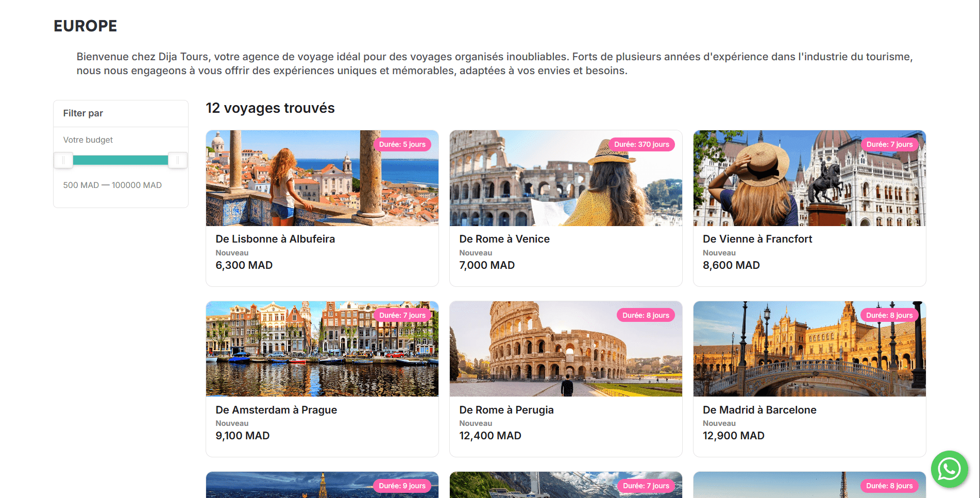Click the 'Filter par' panel title
This screenshot has width=980, height=498.
point(82,113)
